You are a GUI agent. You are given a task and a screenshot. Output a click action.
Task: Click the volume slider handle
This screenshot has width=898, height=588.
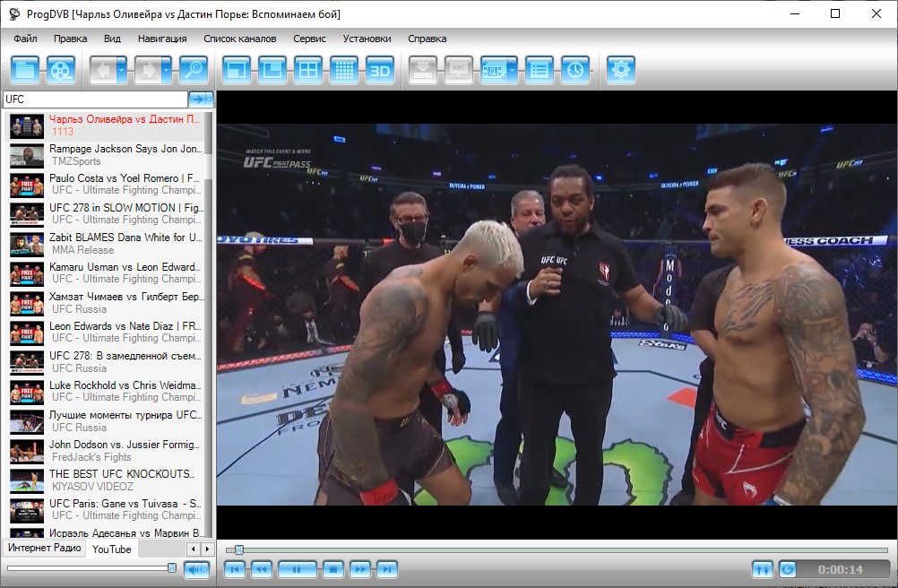coord(172,568)
